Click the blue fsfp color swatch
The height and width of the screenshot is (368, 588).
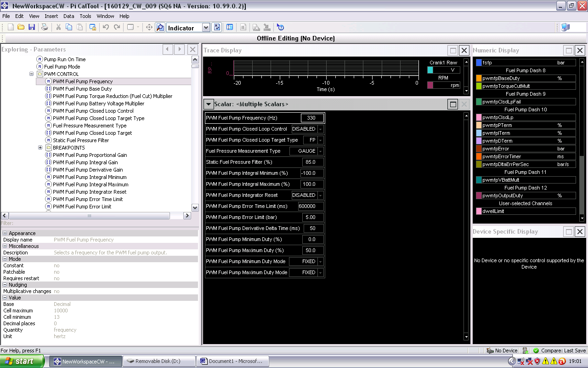tap(479, 63)
